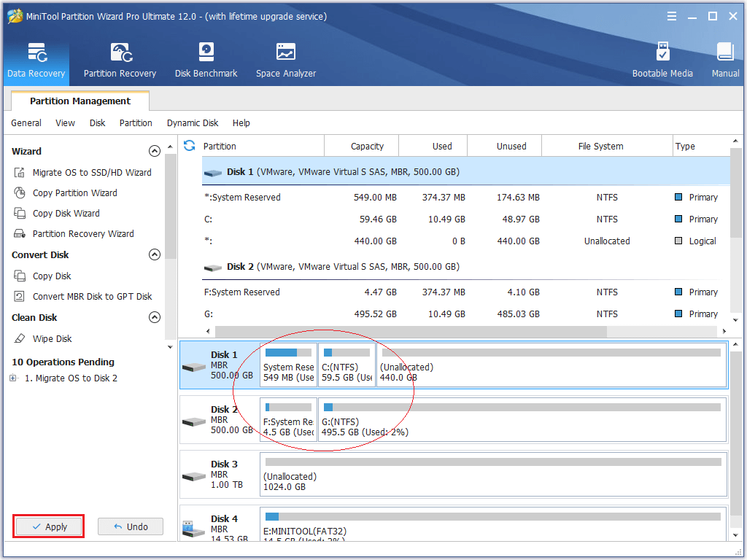Image resolution: width=747 pixels, height=560 pixels.
Task: Launch Partition Recovery from toolbar
Action: coord(120,60)
